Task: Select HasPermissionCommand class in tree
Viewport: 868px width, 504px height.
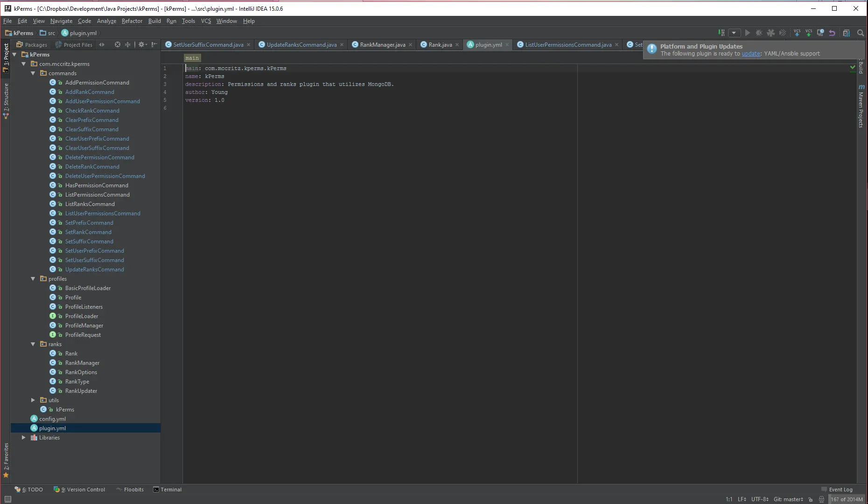Action: click(x=97, y=185)
